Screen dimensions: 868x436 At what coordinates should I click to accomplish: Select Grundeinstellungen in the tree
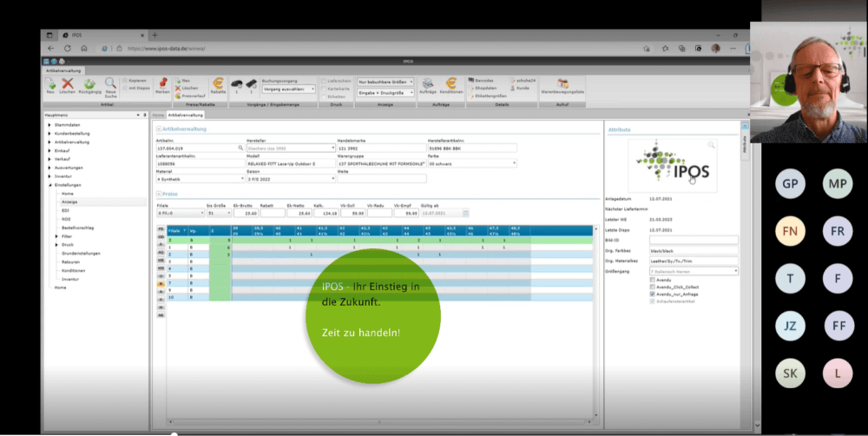(x=81, y=254)
